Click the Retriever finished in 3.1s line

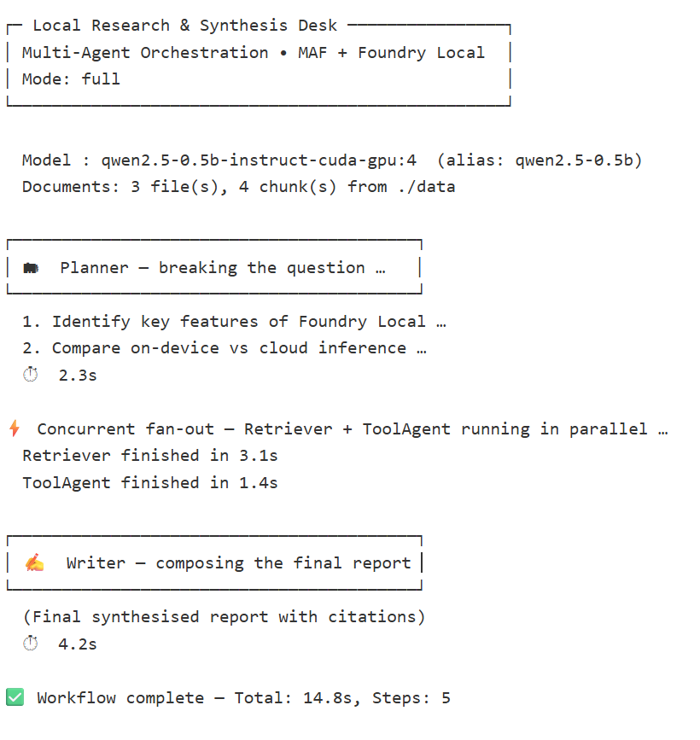click(150, 456)
